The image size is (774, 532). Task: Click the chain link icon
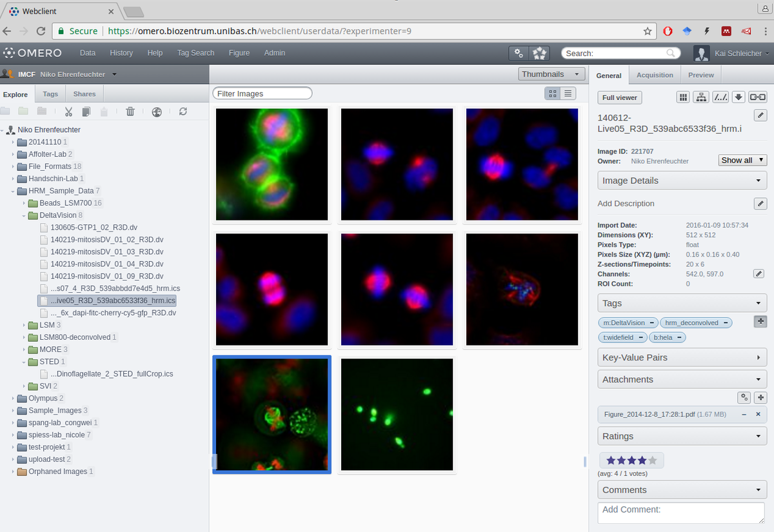758,97
